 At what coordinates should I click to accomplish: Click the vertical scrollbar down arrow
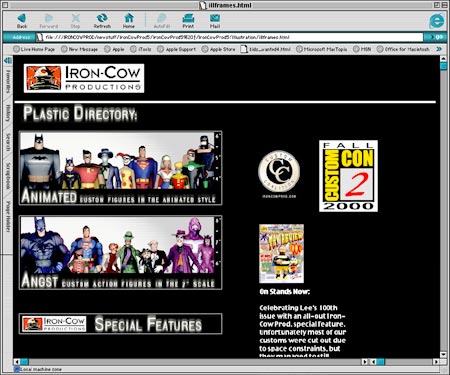tap(443, 354)
